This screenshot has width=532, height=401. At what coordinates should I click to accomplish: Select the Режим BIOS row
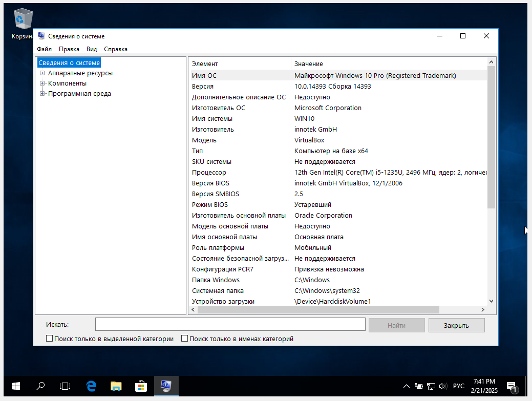[x=338, y=204]
